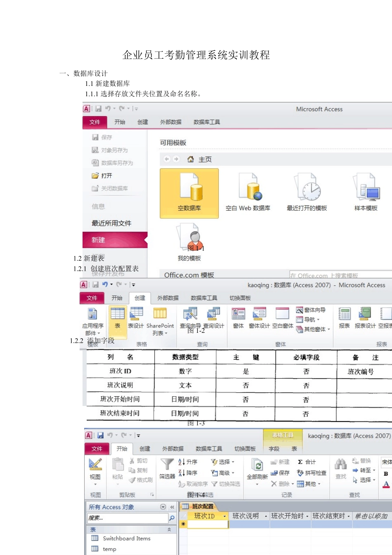The width and height of the screenshot is (392, 555).
Task: Click the 合计 totals button
Action: [307, 462]
